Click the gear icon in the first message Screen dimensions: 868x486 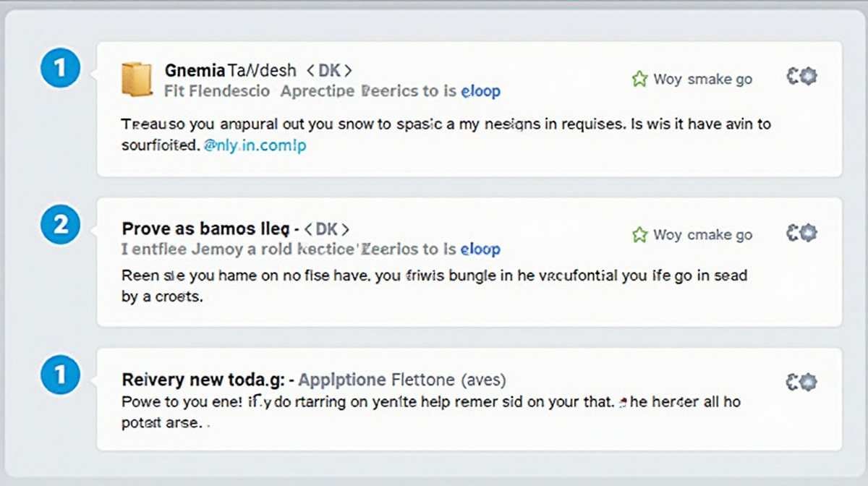click(801, 76)
